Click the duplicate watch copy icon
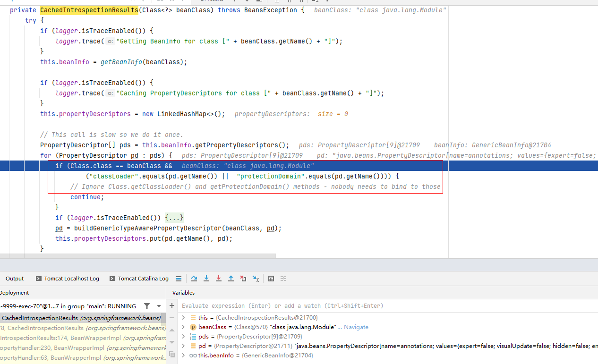 pos(172,354)
